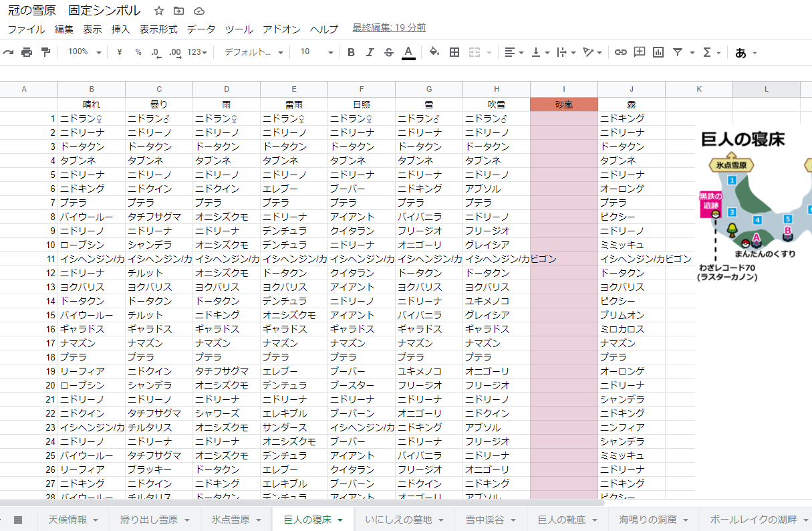The width and height of the screenshot is (812, 531).
Task: Open the text color picker
Action: point(408,52)
